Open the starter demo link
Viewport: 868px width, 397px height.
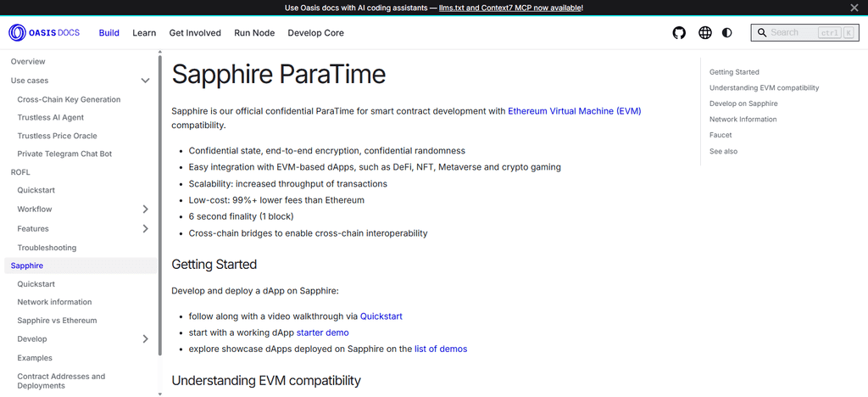[x=323, y=333]
